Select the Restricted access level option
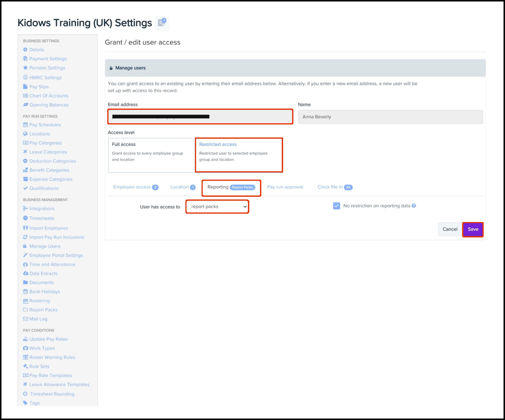505x420 pixels. click(239, 155)
